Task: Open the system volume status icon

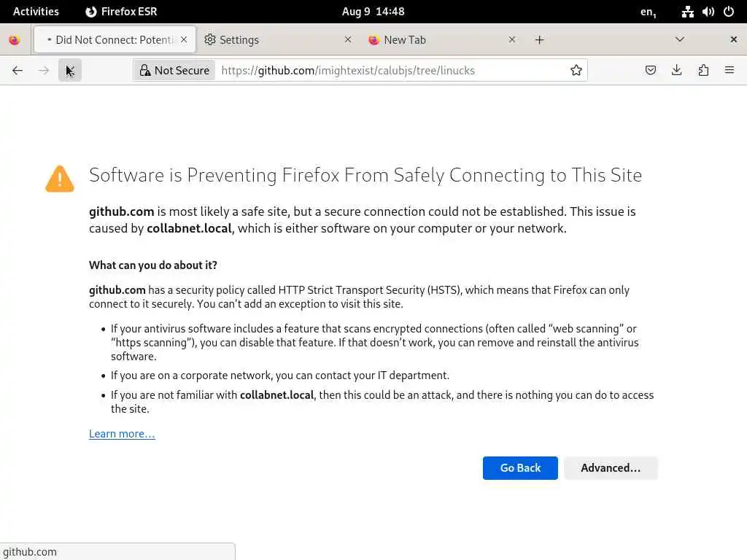Action: [708, 11]
